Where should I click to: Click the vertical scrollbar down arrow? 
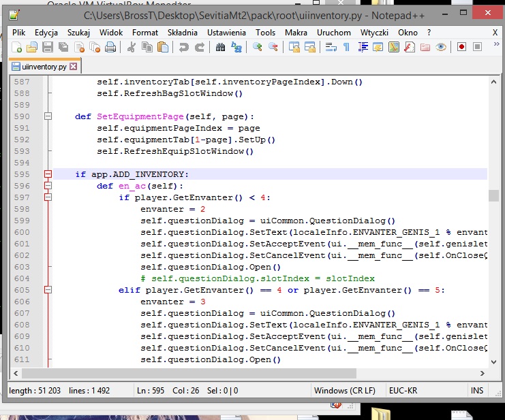point(493,361)
